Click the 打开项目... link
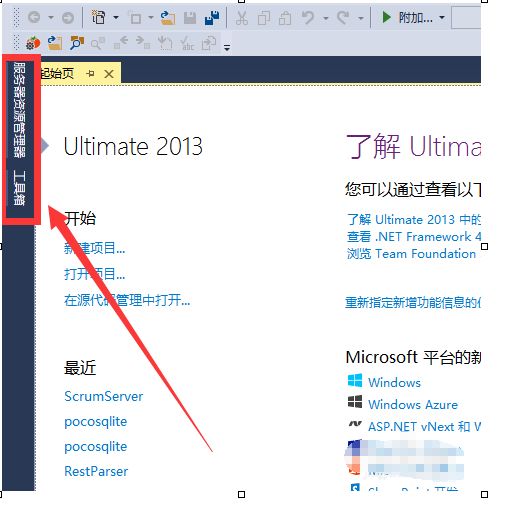 click(x=95, y=274)
